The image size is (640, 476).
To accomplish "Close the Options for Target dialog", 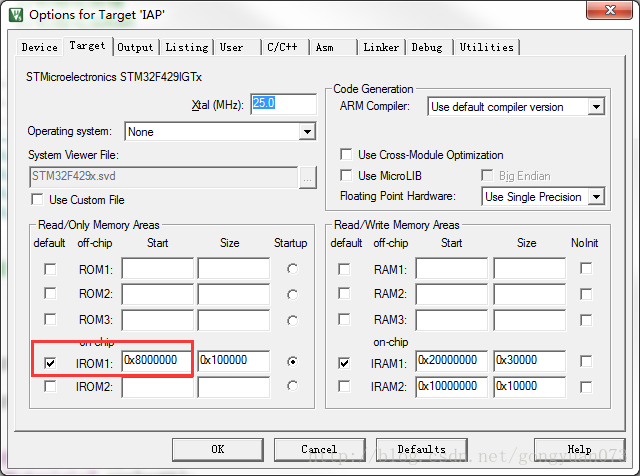I will coord(609,10).
